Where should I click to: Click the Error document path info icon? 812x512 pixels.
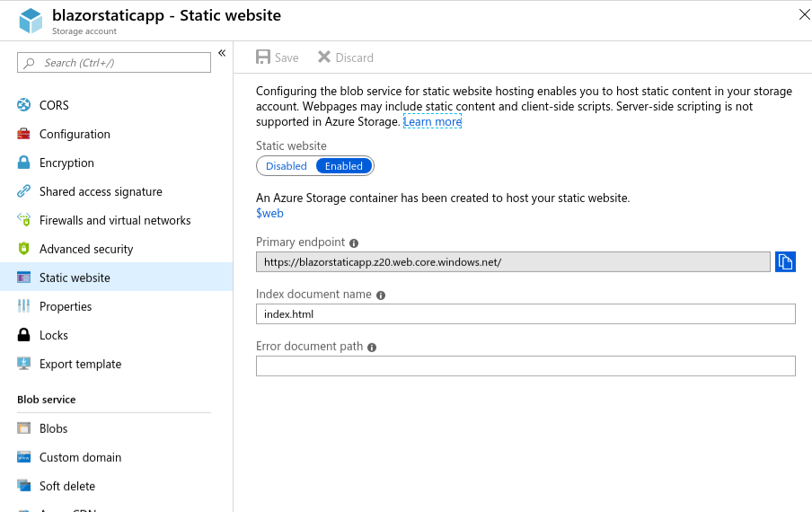click(x=372, y=348)
